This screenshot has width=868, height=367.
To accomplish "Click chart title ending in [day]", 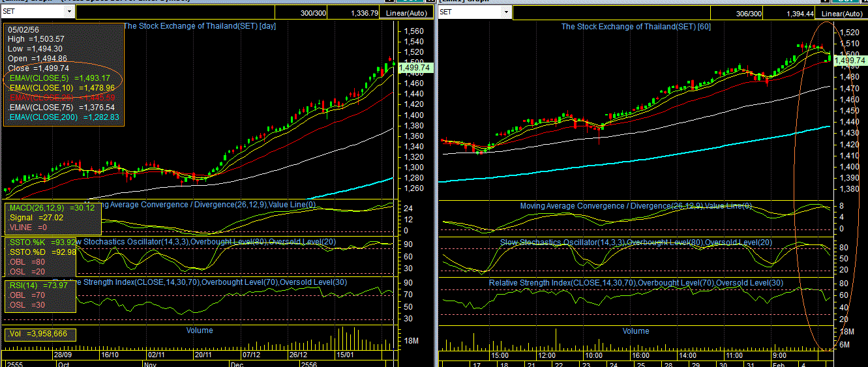I will 200,26.
